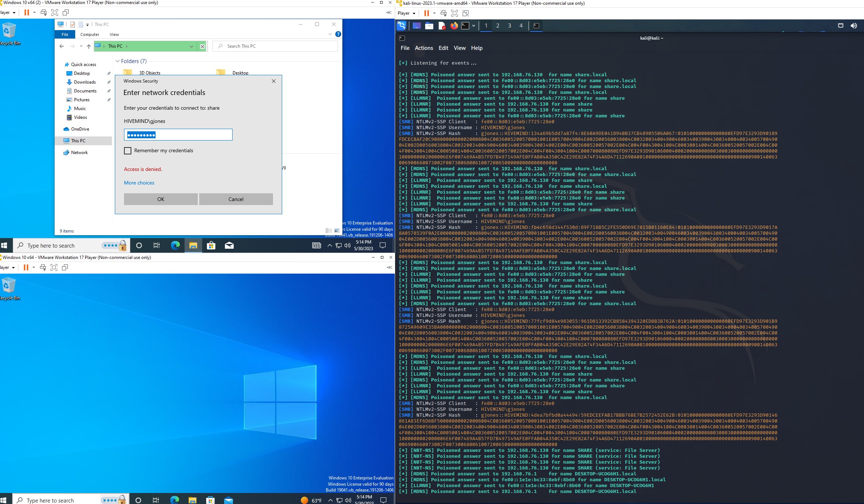
Task: Click the Kali volume speaker icon
Action: [x=854, y=26]
